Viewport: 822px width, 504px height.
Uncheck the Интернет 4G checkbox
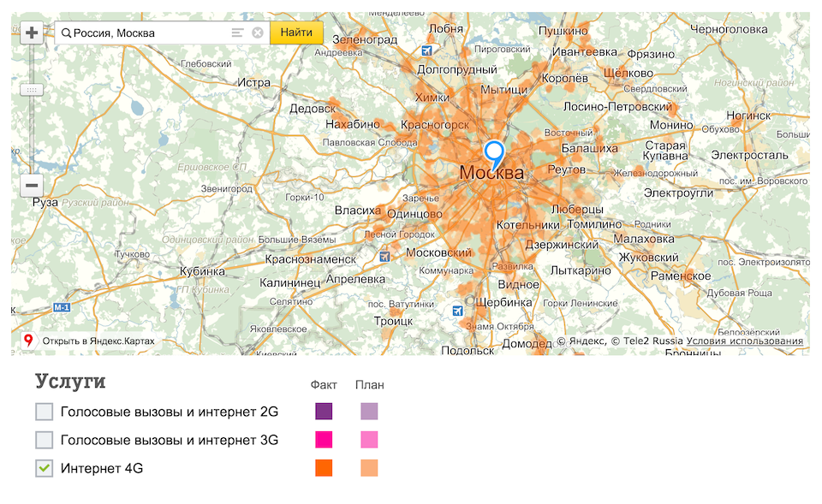point(44,468)
